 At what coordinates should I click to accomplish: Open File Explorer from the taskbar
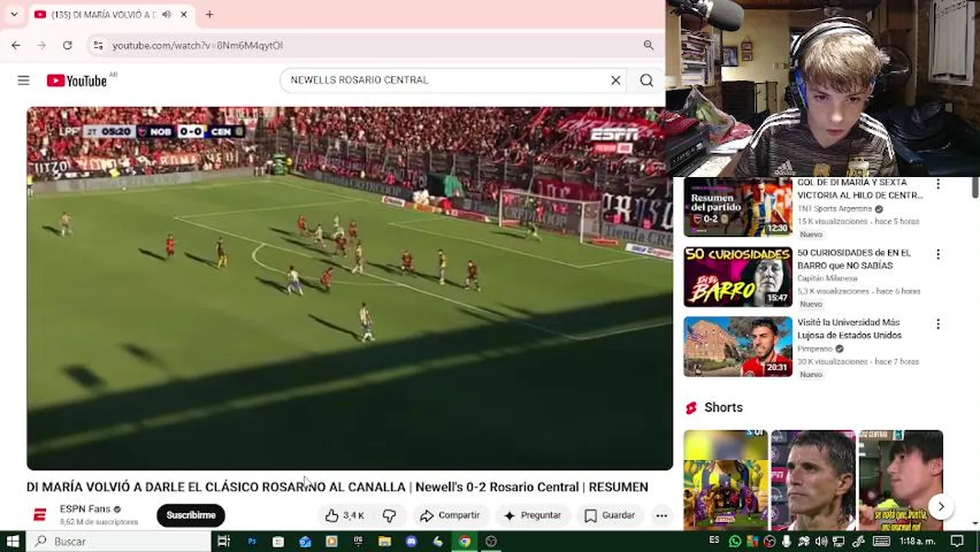[x=384, y=541]
